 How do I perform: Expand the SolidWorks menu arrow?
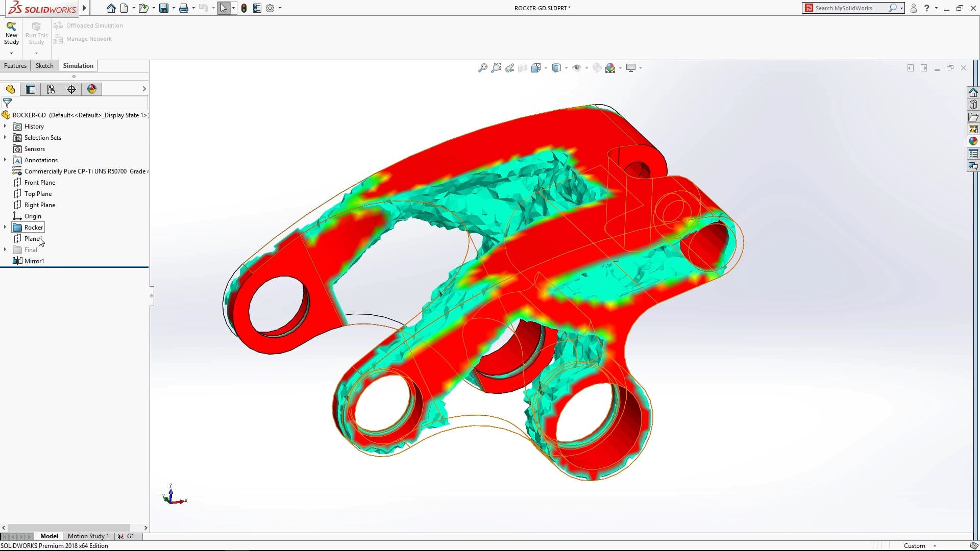click(x=84, y=8)
